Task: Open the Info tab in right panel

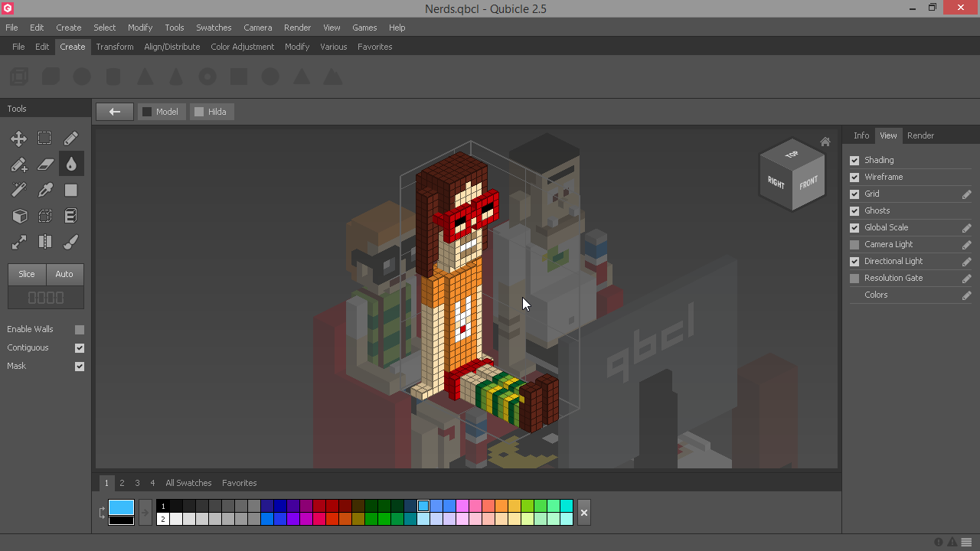Action: tap(861, 135)
